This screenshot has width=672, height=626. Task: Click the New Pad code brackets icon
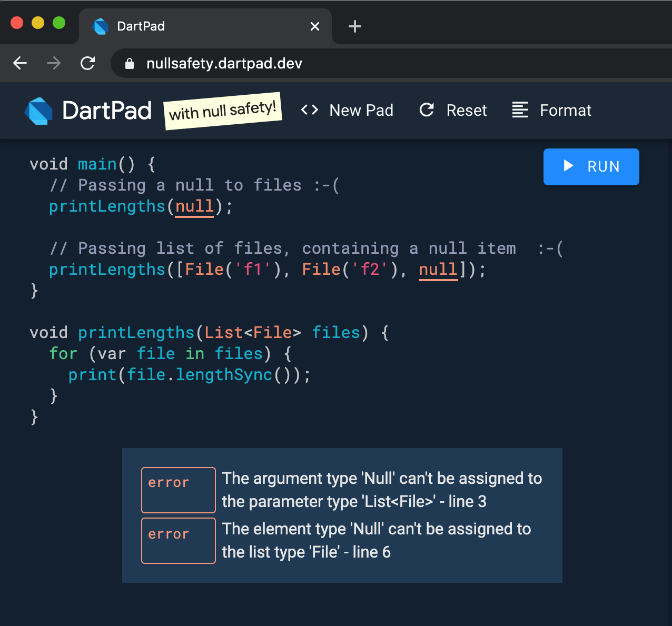309,110
